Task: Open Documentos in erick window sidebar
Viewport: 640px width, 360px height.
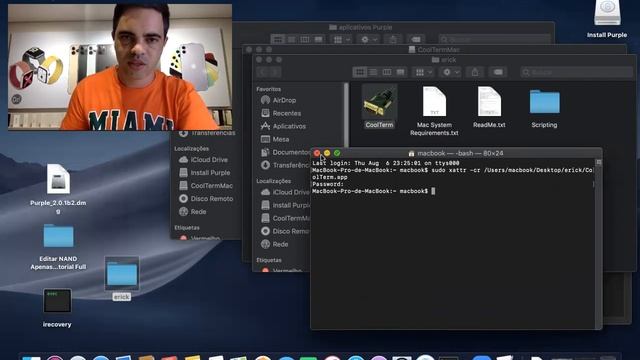Action: [x=286, y=152]
